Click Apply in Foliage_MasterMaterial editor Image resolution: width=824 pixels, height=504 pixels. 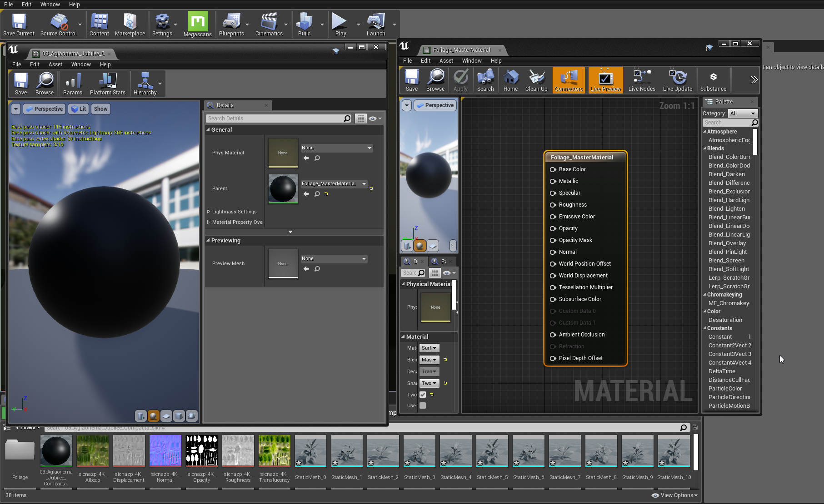point(461,80)
